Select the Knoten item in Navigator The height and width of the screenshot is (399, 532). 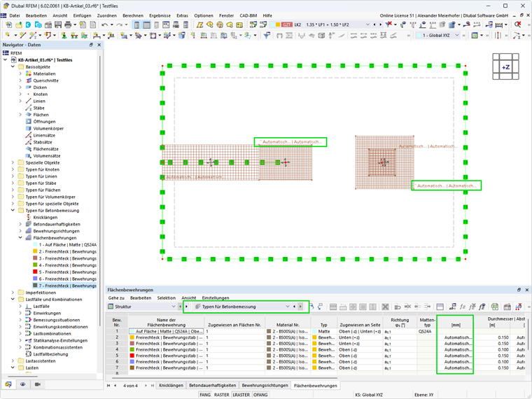click(41, 94)
